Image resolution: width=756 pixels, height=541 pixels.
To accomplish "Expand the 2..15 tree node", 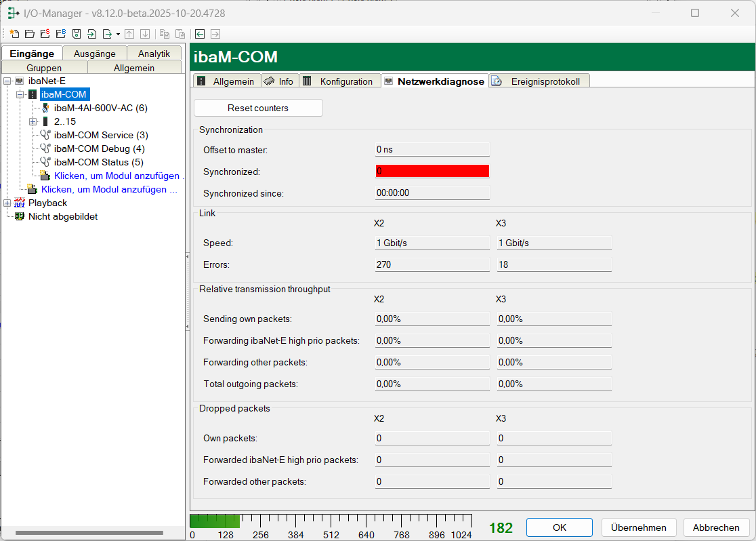I will [33, 121].
